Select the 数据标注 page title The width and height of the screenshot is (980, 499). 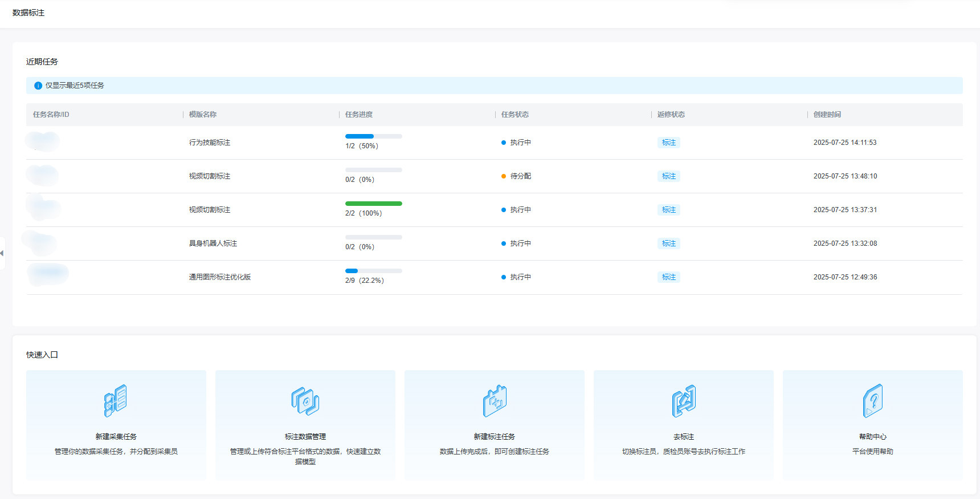click(x=28, y=13)
